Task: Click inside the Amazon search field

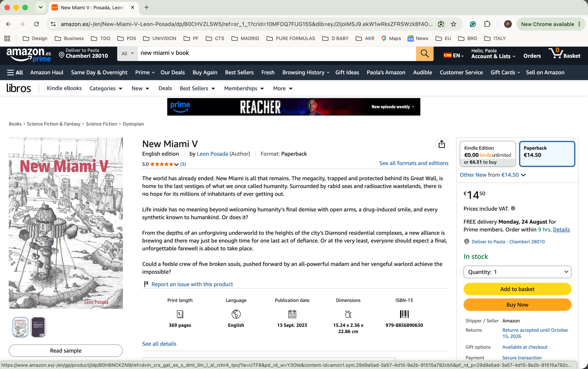Action: click(x=276, y=53)
